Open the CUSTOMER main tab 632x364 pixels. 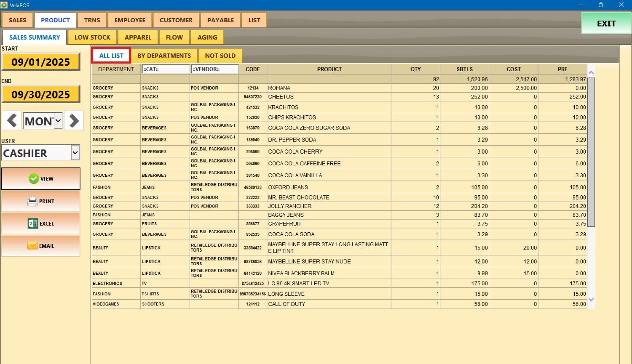tap(176, 20)
